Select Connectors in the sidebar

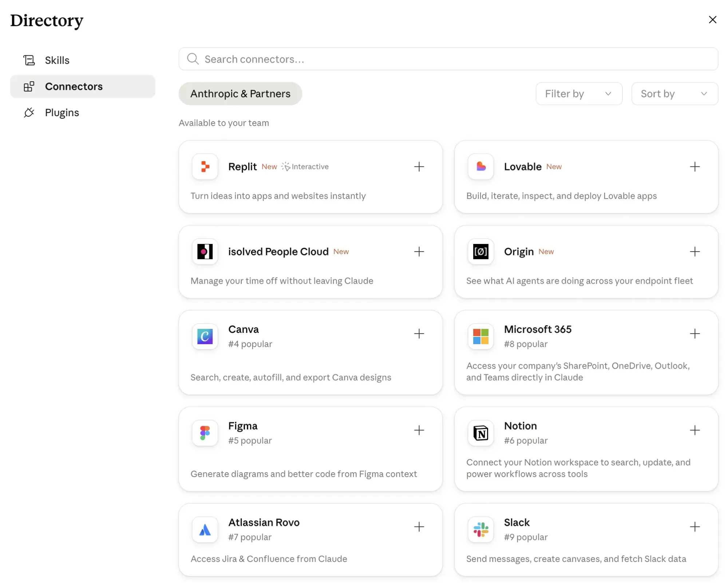point(83,86)
